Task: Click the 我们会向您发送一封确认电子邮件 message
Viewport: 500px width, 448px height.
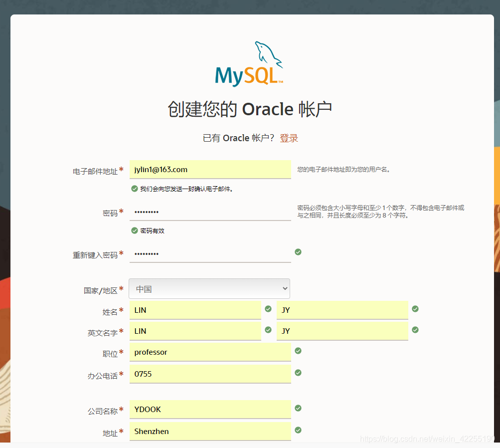Action: (x=187, y=189)
